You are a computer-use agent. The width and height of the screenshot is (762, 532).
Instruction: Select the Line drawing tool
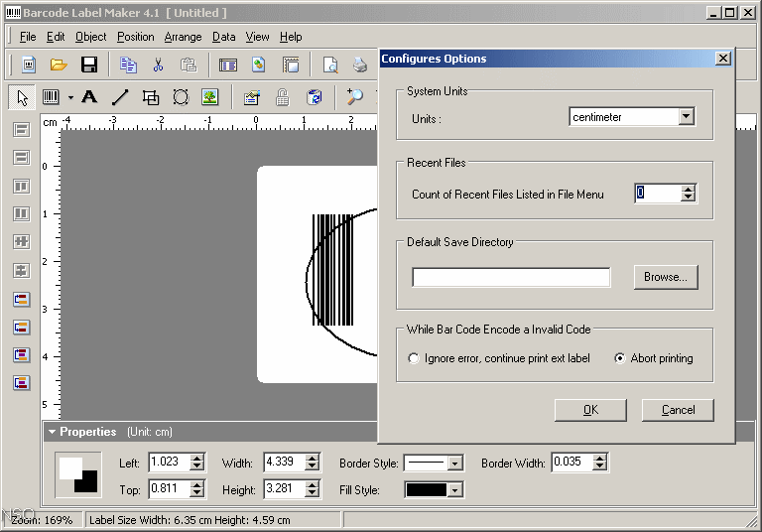(120, 97)
